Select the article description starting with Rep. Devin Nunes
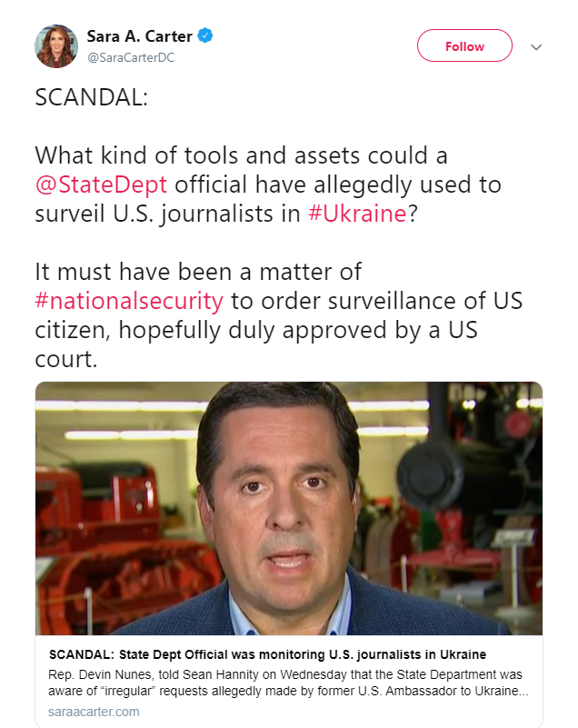The width and height of the screenshot is (578, 728). [288, 683]
